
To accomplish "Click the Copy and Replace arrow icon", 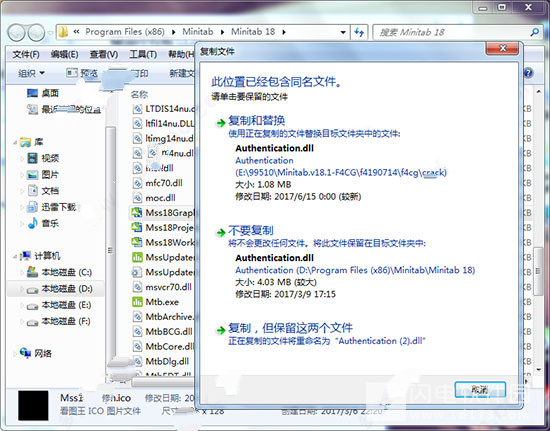I will pyautogui.click(x=221, y=123).
